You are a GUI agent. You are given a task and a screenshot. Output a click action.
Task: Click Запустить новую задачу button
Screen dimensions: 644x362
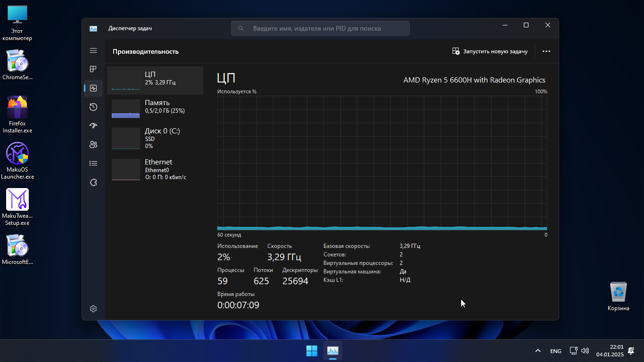[490, 51]
